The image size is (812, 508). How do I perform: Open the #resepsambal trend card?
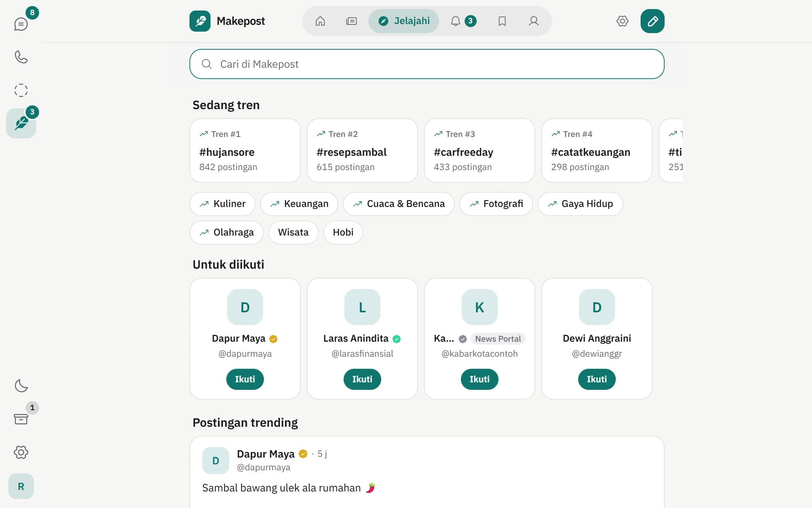pyautogui.click(x=362, y=151)
